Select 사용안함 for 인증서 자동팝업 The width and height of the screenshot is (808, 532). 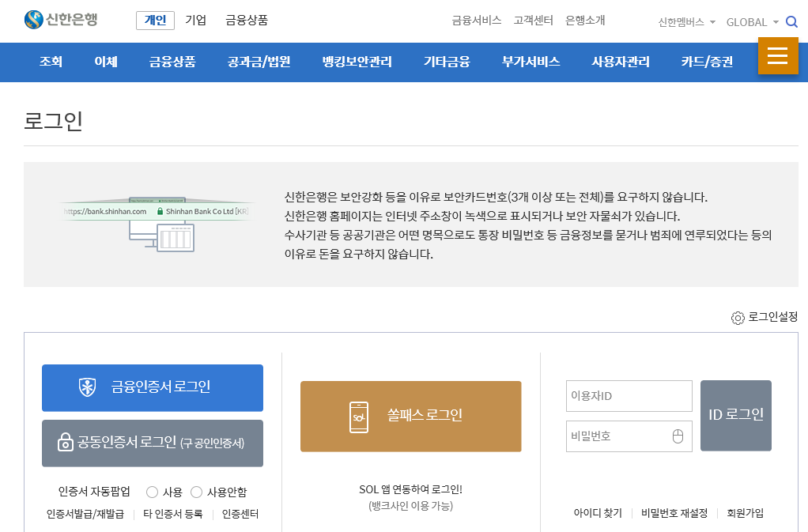[x=196, y=492]
